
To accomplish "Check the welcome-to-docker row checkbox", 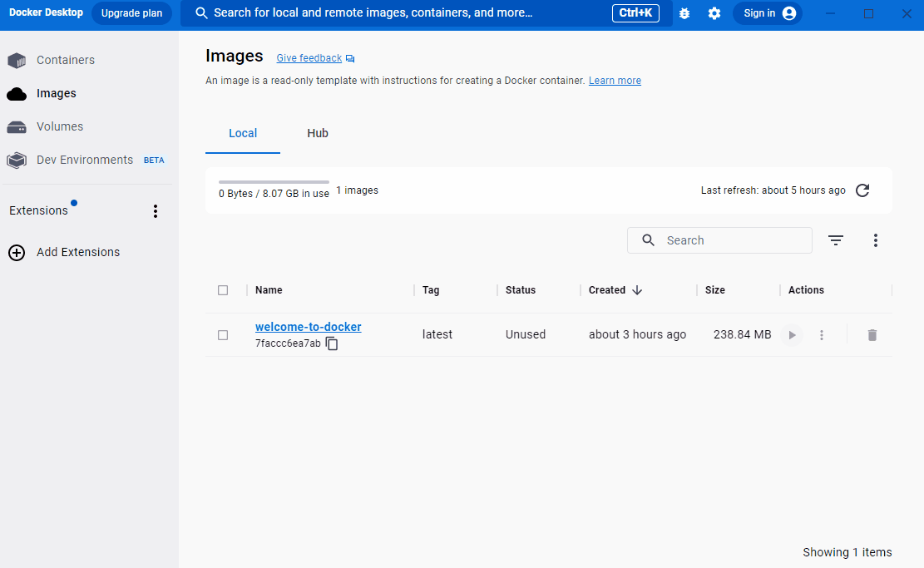I will (x=223, y=334).
